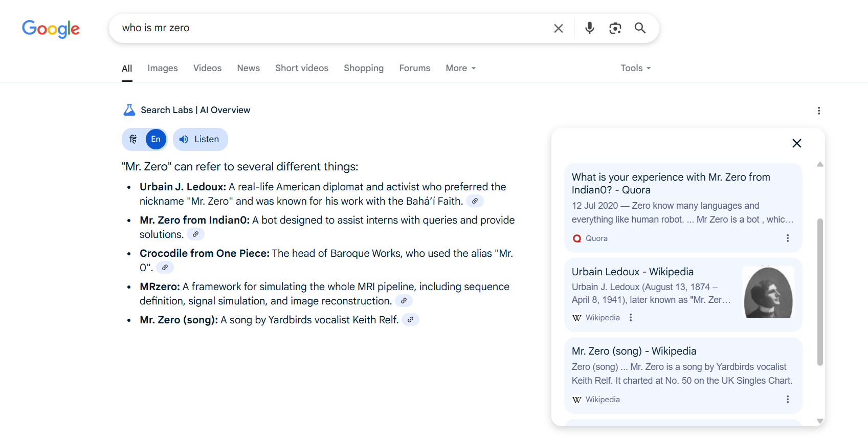868x439 pixels.
Task: Open AI Overview three-dot options menu
Action: pos(819,111)
